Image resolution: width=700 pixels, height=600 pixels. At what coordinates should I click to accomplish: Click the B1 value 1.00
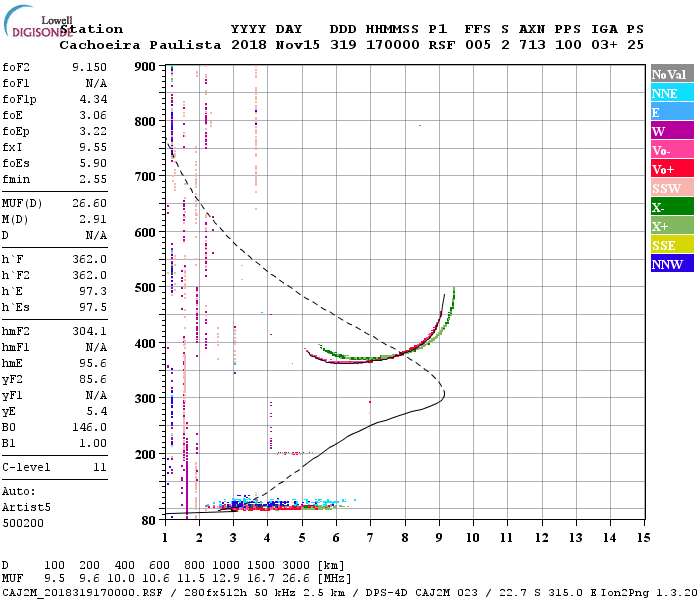(93, 444)
